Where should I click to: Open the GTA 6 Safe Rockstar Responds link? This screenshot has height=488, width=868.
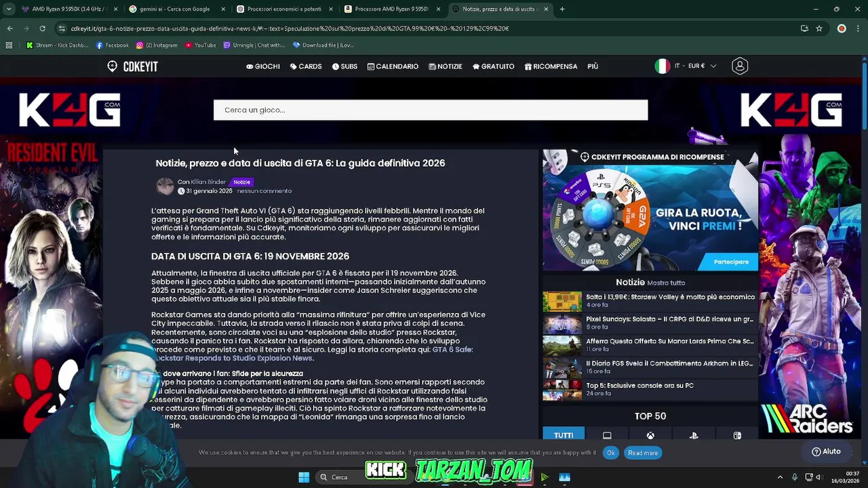[312, 354]
